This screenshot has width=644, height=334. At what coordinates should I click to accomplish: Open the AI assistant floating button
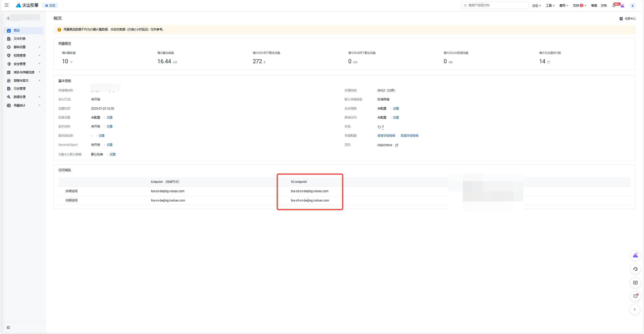635,255
